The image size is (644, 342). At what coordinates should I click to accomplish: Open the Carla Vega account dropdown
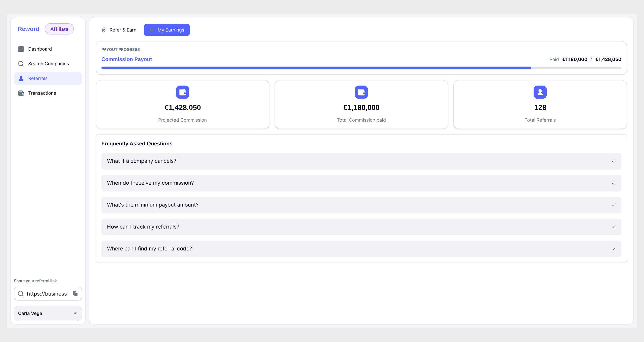tap(48, 313)
